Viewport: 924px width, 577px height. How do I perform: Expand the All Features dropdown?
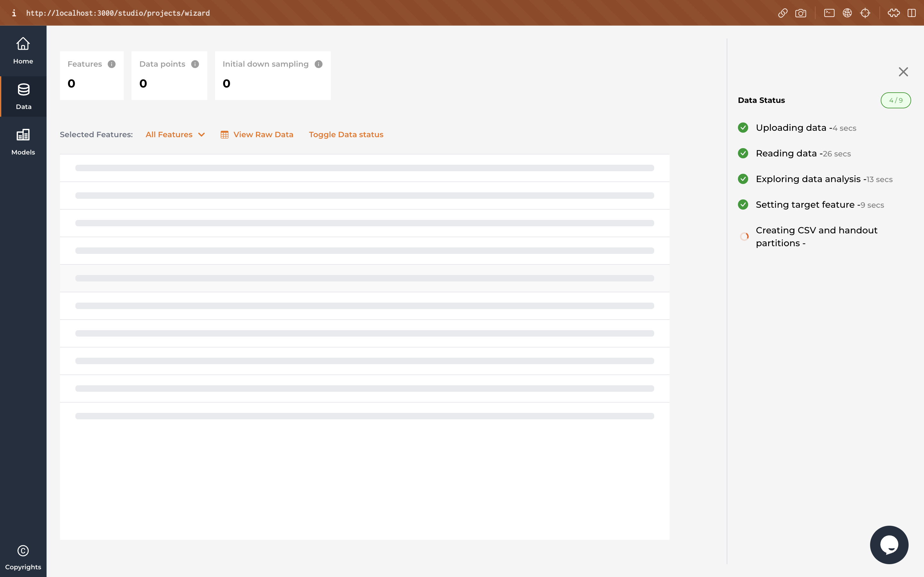pos(169,134)
